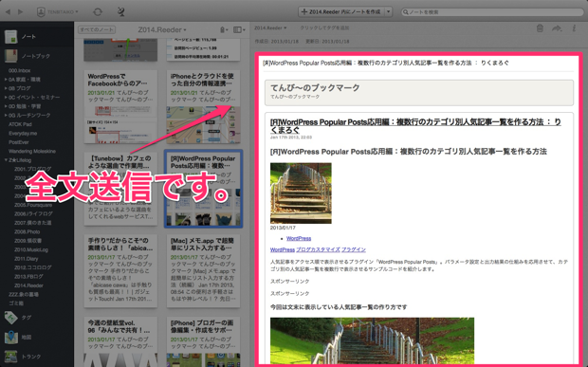This screenshot has height=367, width=588.
Task: Expand the 0G ルーチンワーク stack
Action: (6, 116)
